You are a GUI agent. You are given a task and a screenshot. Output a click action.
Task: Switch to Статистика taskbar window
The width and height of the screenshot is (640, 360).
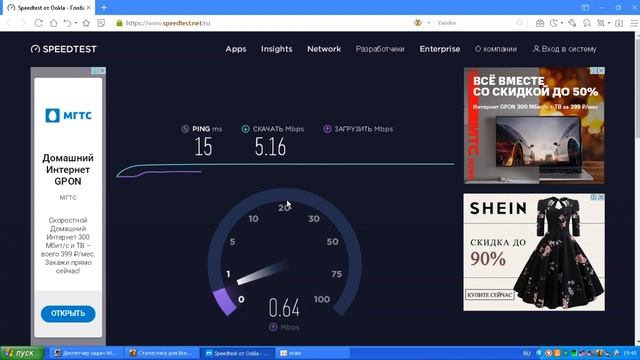(162, 353)
